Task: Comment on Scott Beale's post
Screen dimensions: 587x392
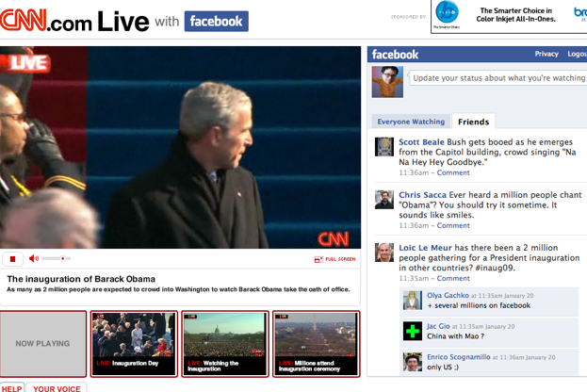Action: (453, 172)
